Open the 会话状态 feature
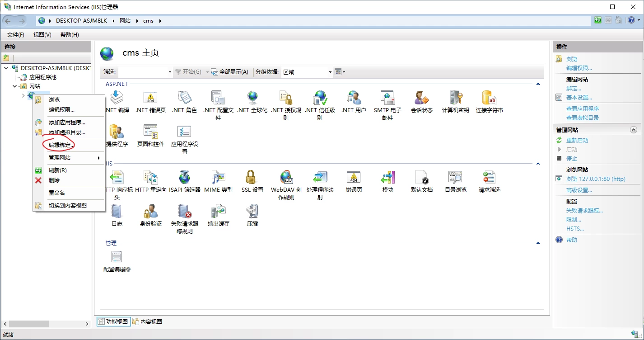Screen dimensions: 644x340 click(421, 102)
